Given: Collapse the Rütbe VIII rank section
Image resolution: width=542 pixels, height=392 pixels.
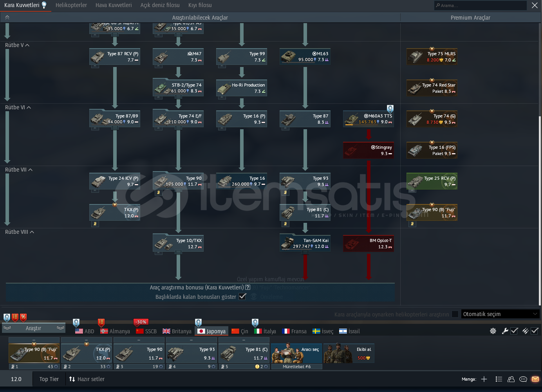Looking at the screenshot, I should click(32, 232).
